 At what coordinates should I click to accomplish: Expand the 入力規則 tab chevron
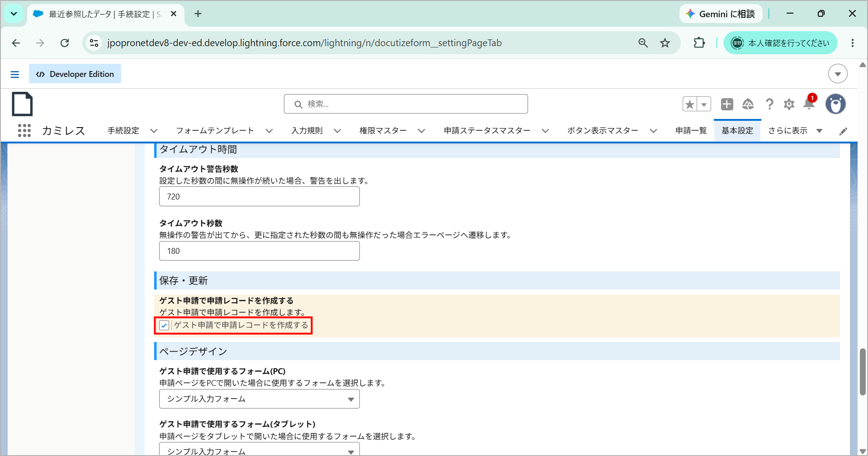click(x=337, y=131)
